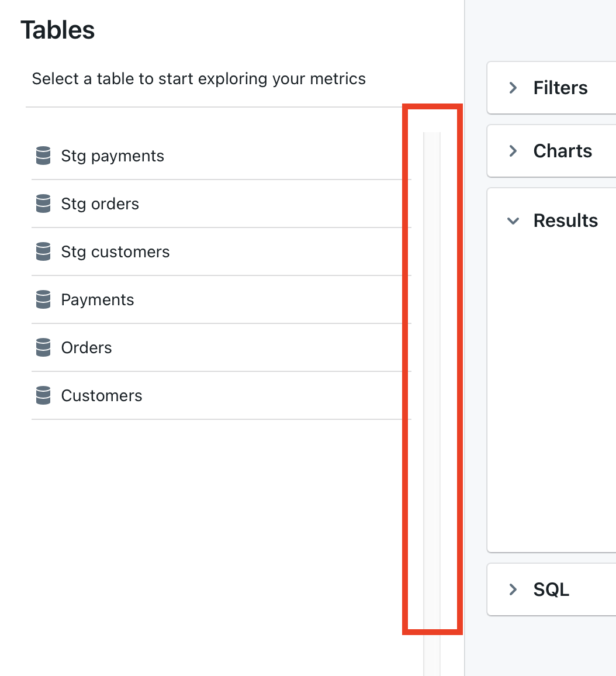Open the SQL panel header
616x676 pixels.
(x=551, y=589)
